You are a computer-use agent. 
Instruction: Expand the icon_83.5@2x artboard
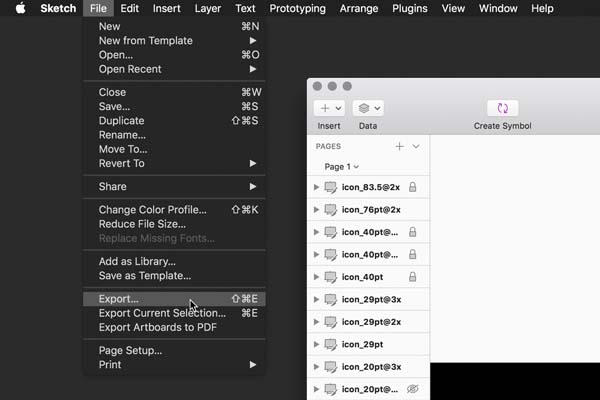316,187
